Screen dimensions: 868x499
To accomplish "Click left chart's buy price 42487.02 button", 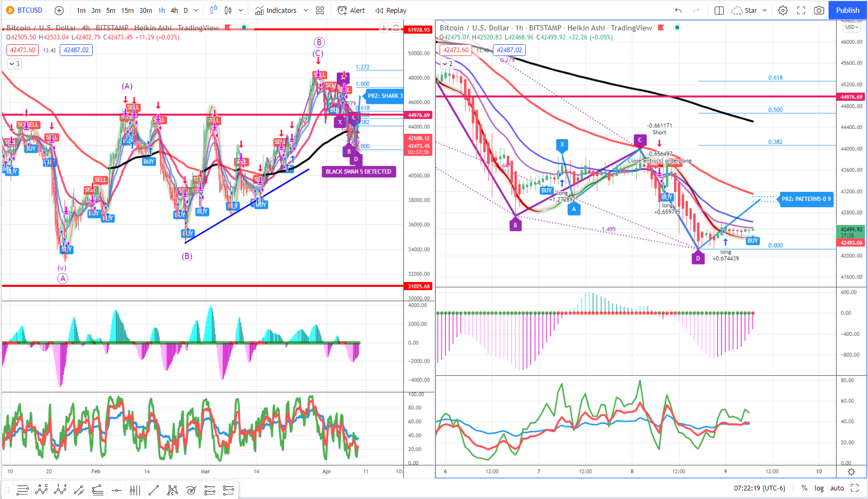I will [76, 50].
